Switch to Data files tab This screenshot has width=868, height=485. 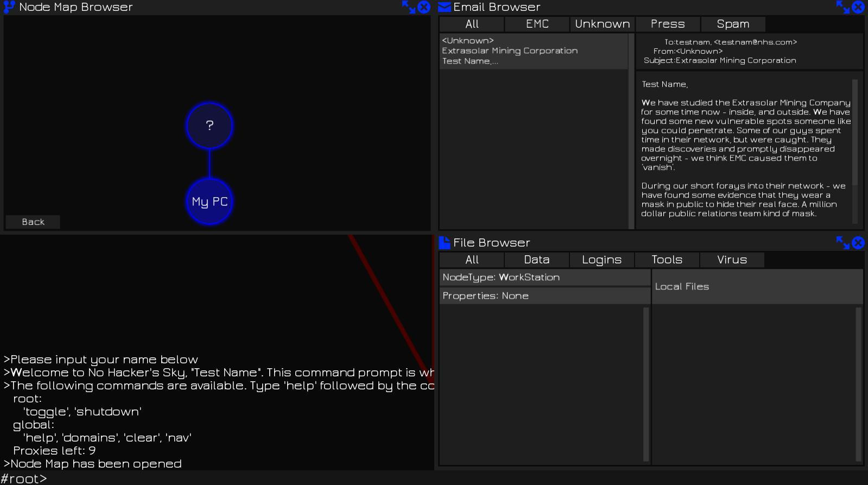(x=537, y=260)
